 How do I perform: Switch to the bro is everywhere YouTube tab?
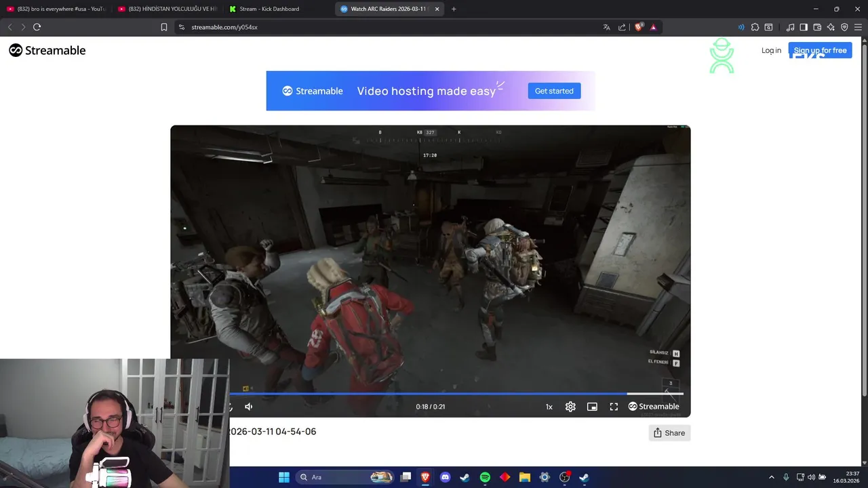pyautogui.click(x=57, y=9)
